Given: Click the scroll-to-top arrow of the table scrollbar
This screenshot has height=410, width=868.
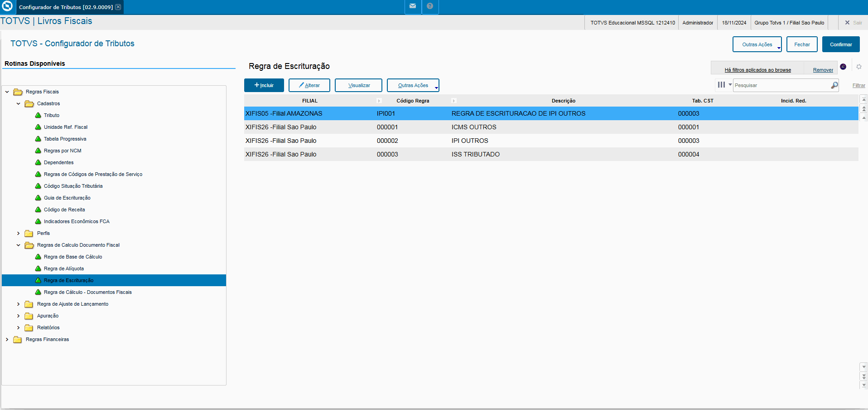Looking at the screenshot, I should coord(864,99).
